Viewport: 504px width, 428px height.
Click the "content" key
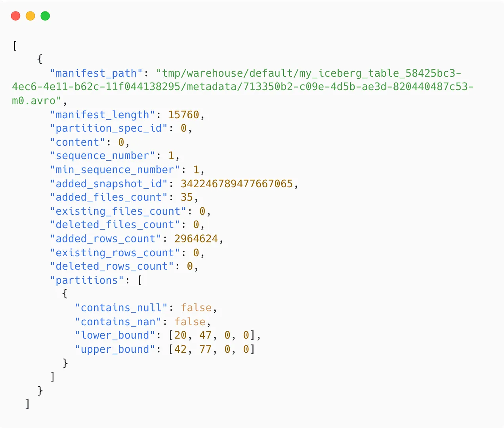coord(77,142)
